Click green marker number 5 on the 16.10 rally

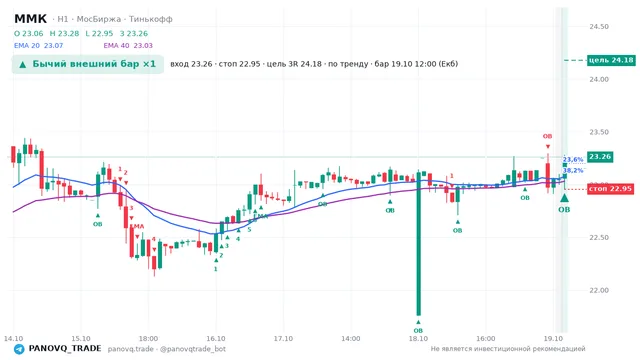[249, 230]
